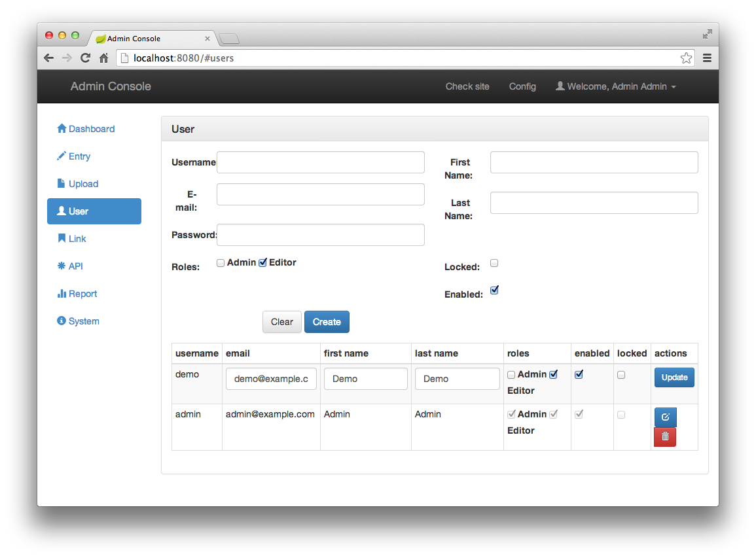Open System in the sidebar

[x=78, y=321]
